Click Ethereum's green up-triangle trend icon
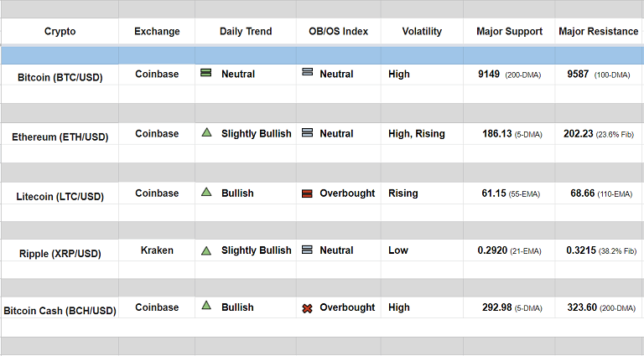 click(x=206, y=132)
